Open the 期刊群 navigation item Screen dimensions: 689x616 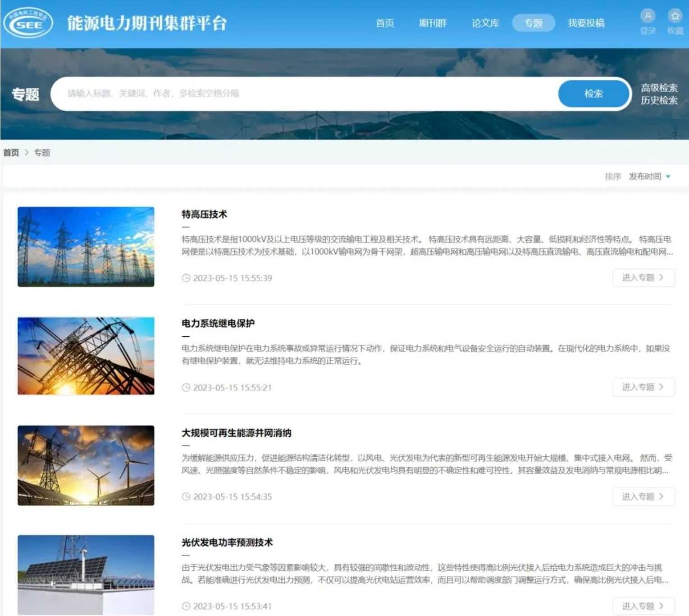pyautogui.click(x=433, y=23)
